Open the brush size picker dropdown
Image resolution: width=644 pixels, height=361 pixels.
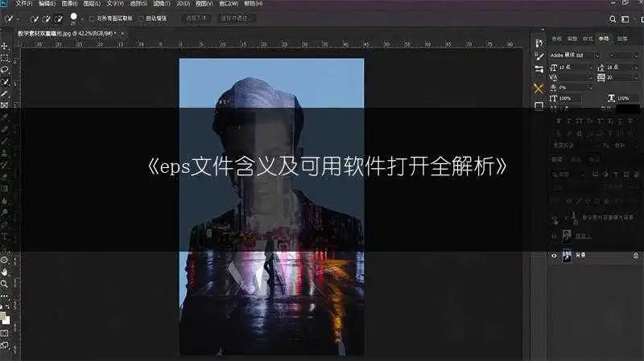point(82,18)
